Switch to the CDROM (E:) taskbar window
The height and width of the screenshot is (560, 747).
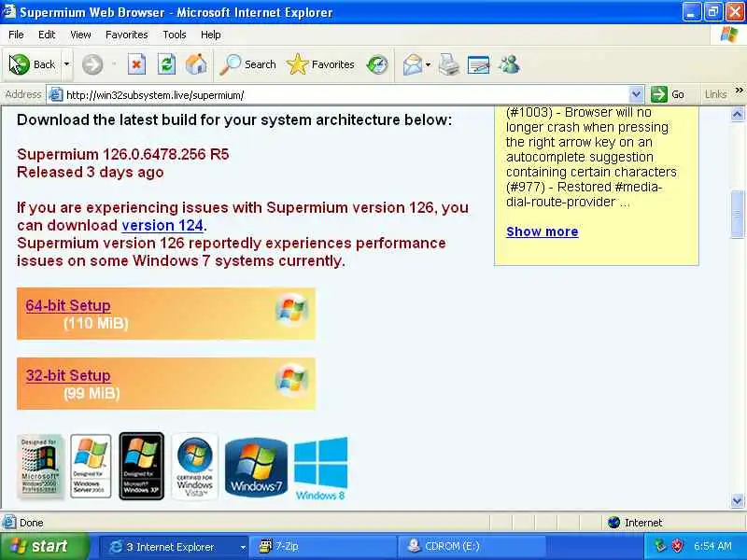(x=472, y=547)
